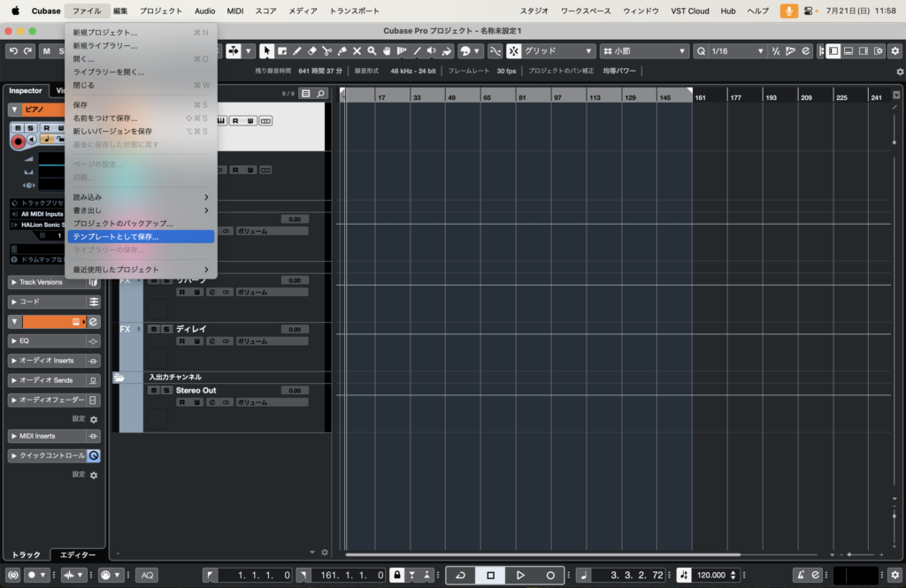Click the ディレイ track volume value field
The height and width of the screenshot is (588, 906).
point(294,329)
